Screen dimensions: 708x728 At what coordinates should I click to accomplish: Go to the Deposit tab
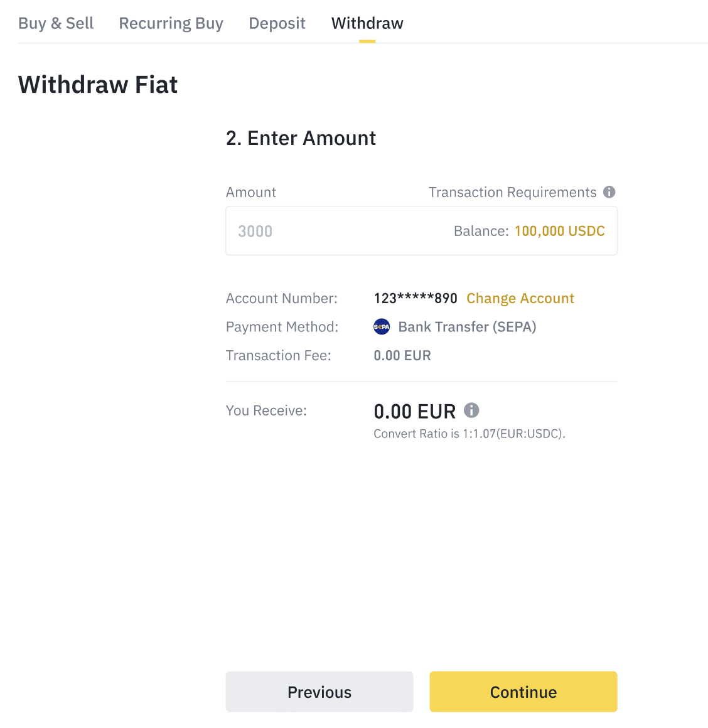277,23
